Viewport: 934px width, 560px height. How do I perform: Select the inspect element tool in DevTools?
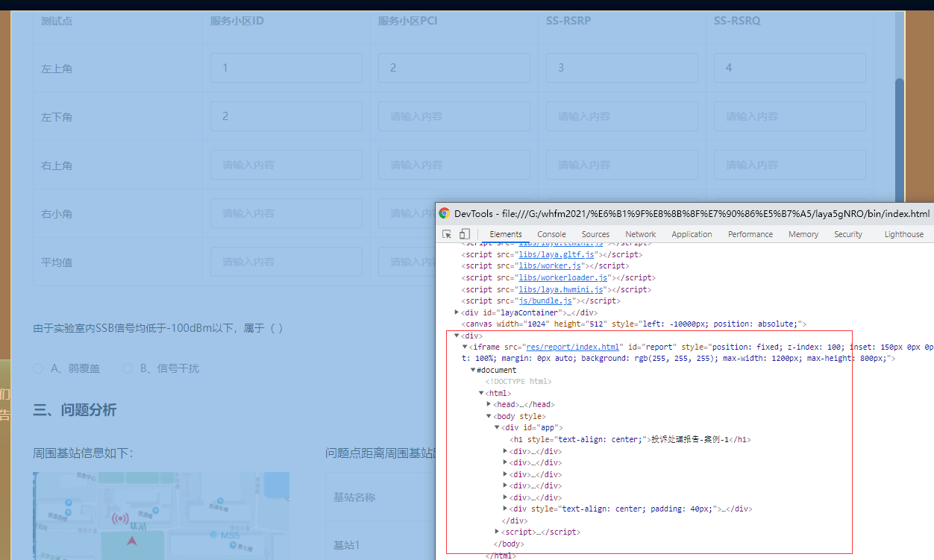tap(446, 234)
